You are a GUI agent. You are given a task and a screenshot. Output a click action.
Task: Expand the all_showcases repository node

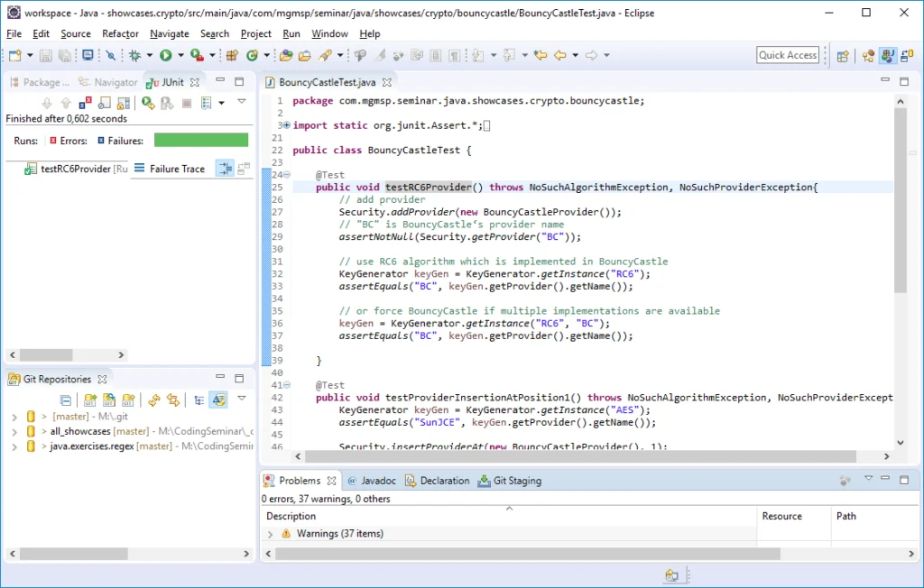click(x=14, y=432)
